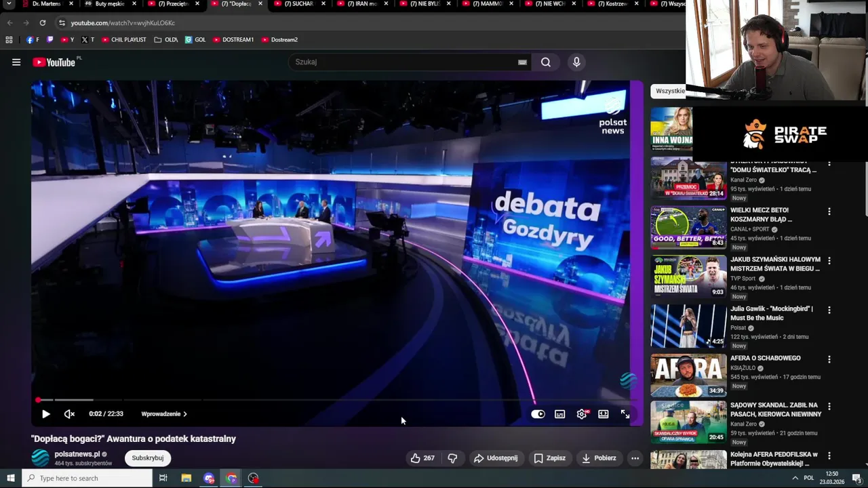The width and height of the screenshot is (868, 488).
Task: Go to the YouTube home logo
Action: (54, 62)
